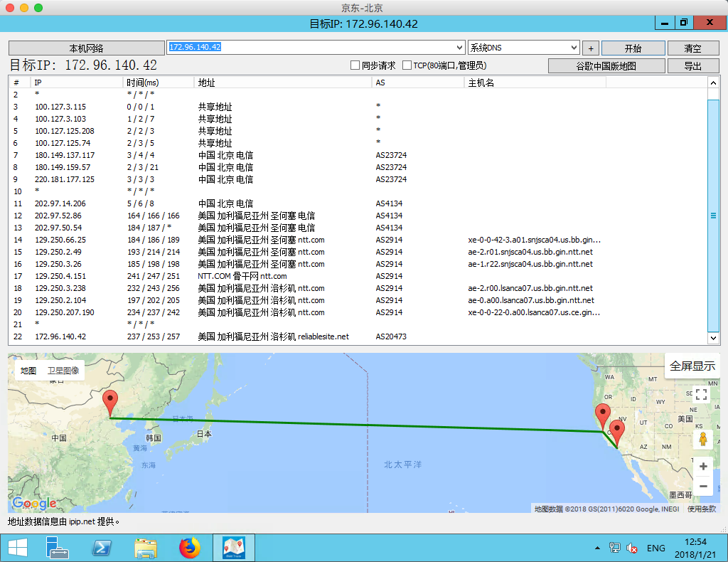The width and height of the screenshot is (728, 562).
Task: Click AS20473 in the last row
Action: tap(391, 336)
